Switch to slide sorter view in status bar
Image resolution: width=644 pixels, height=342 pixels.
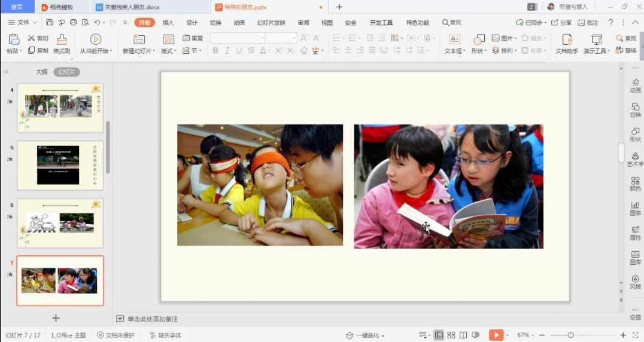point(451,335)
